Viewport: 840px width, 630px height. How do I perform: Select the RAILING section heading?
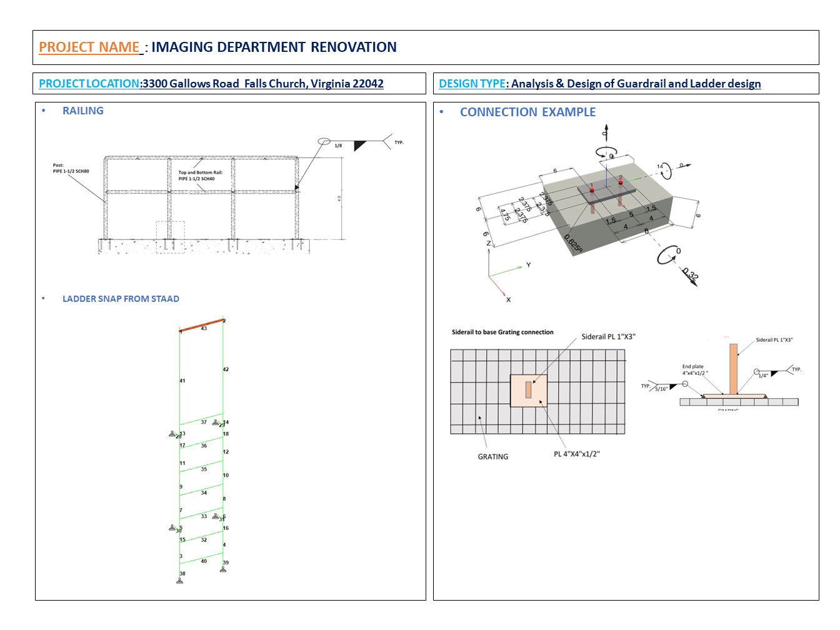82,111
